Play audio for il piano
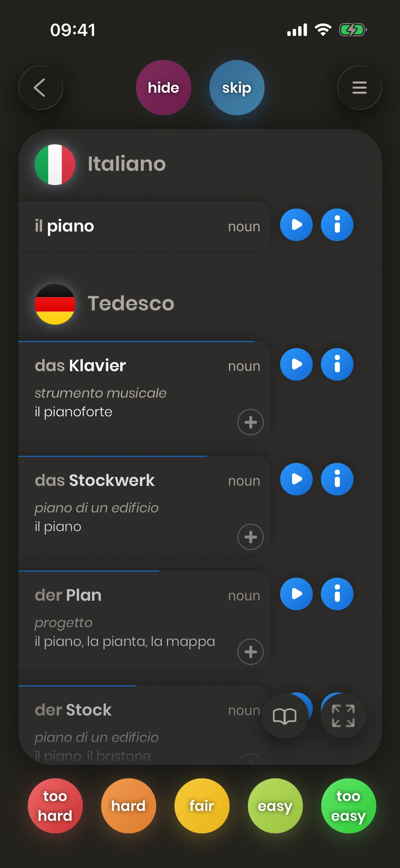The height and width of the screenshot is (868, 400). [296, 225]
